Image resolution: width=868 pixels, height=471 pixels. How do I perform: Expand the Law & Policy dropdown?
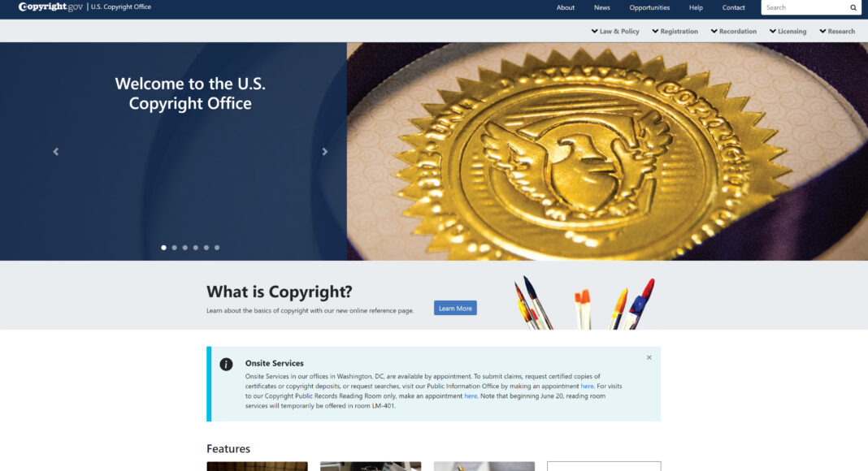pyautogui.click(x=615, y=31)
